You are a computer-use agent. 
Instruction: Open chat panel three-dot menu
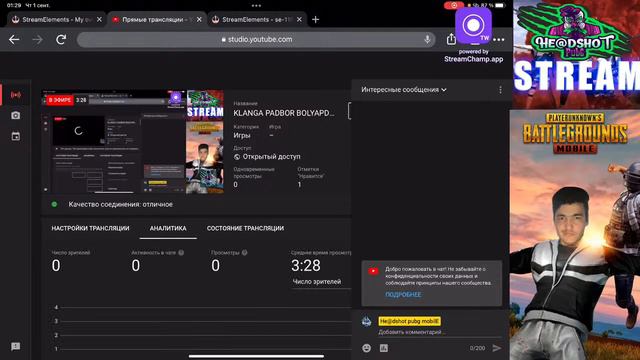click(500, 90)
